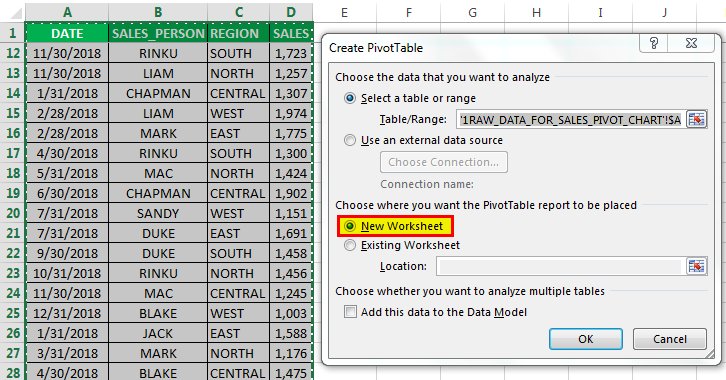726x380 pixels.
Task: Click the sales value 1,902
Action: coord(291,193)
